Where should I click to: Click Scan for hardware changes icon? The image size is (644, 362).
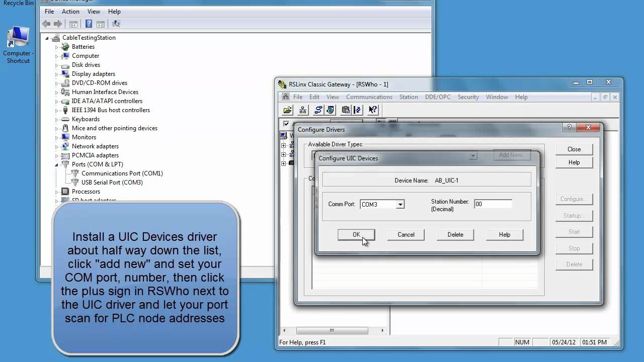(116, 24)
